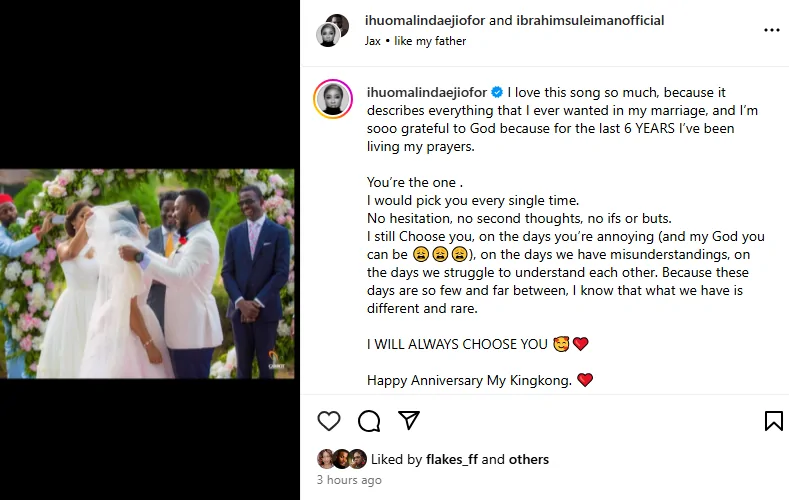The height and width of the screenshot is (500, 789).
Task: Save the post with the bookmark icon
Action: pos(773,421)
